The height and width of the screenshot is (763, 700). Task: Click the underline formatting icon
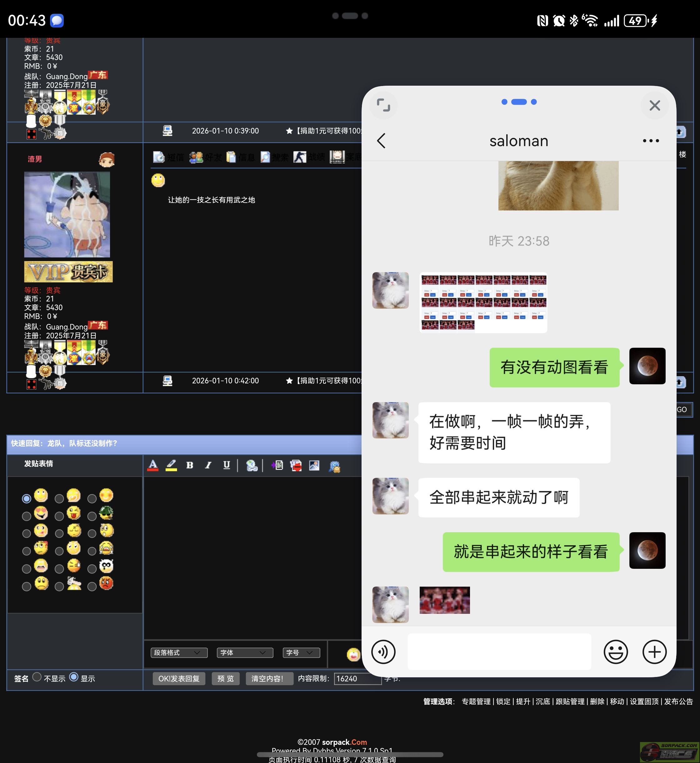point(227,465)
